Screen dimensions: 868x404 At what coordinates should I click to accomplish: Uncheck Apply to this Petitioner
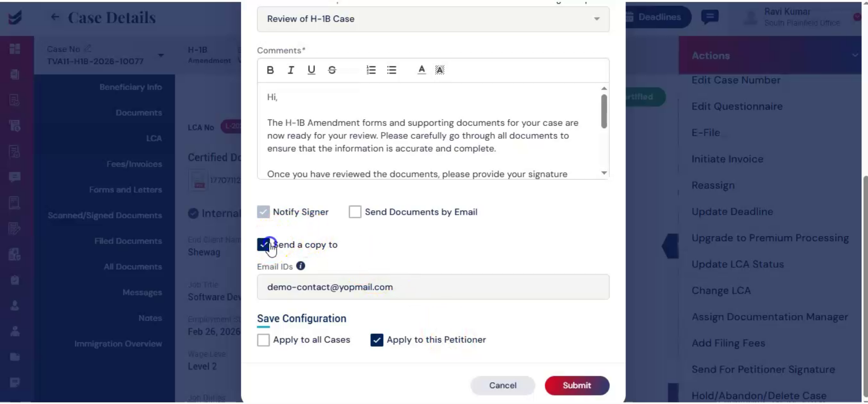(x=377, y=340)
